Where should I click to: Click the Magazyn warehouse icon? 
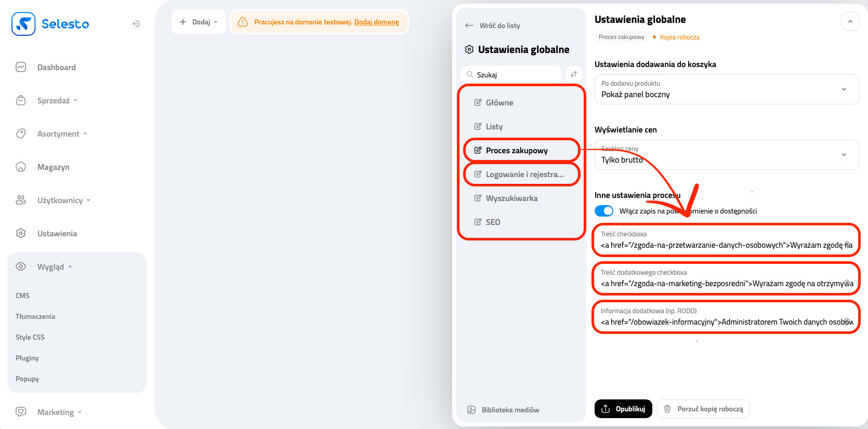tap(21, 167)
